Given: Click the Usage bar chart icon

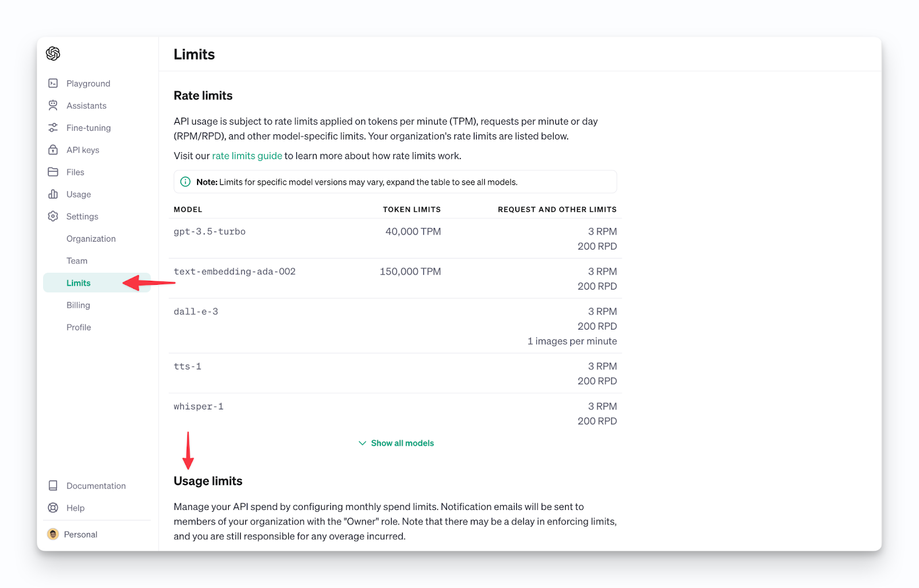Looking at the screenshot, I should point(53,194).
